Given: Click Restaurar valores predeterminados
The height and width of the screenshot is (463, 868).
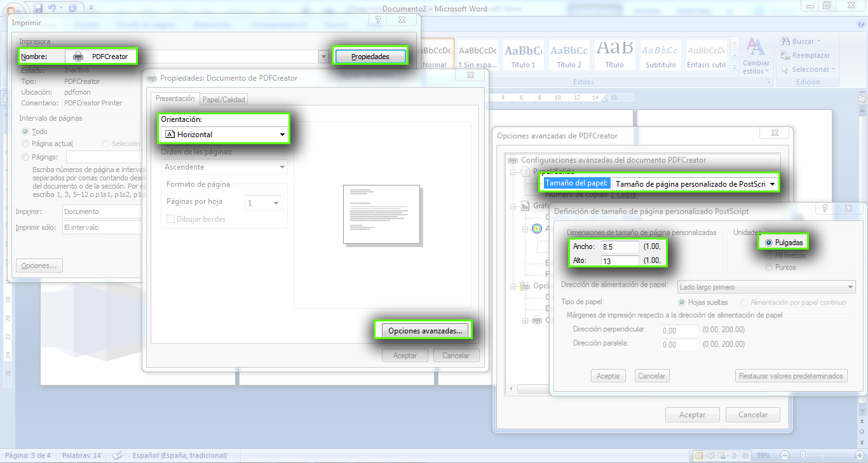Looking at the screenshot, I should [x=791, y=376].
